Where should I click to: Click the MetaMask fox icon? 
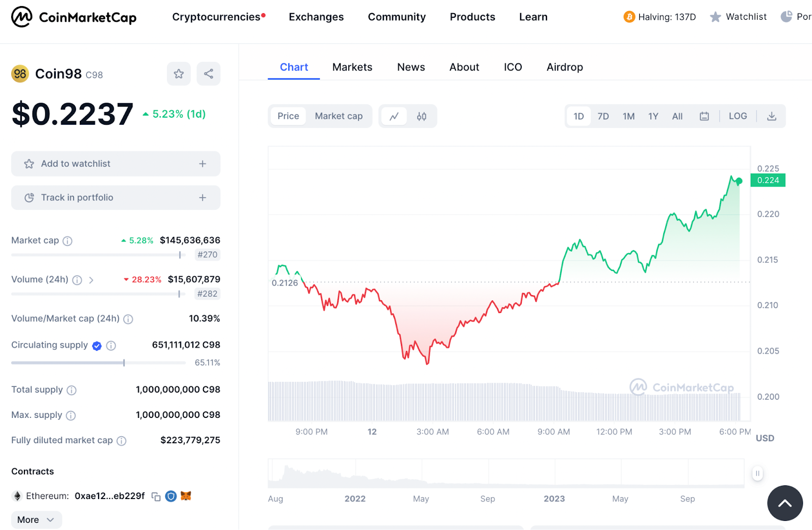click(186, 496)
